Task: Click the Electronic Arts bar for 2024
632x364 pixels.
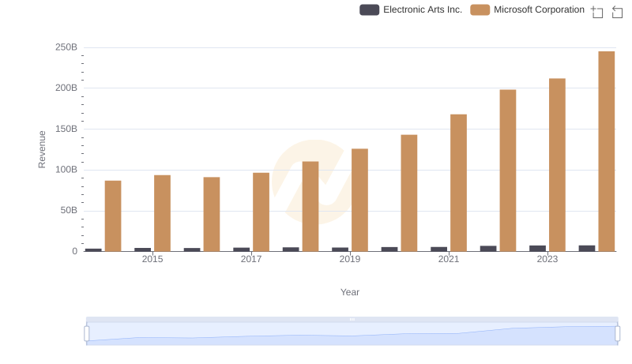Action: point(587,249)
